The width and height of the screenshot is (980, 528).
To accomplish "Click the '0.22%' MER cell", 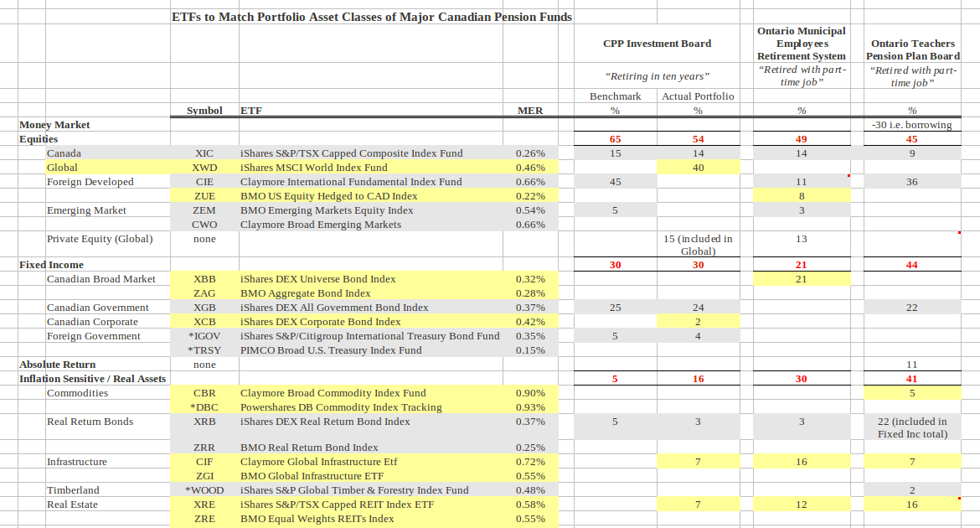I will click(x=530, y=196).
